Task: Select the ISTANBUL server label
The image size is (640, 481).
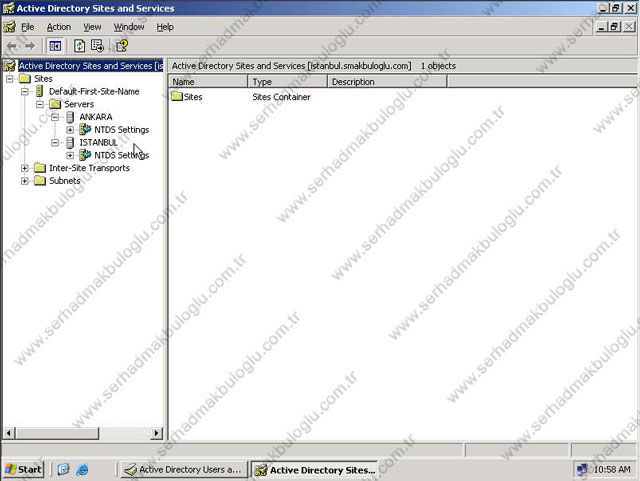Action: coord(98,143)
